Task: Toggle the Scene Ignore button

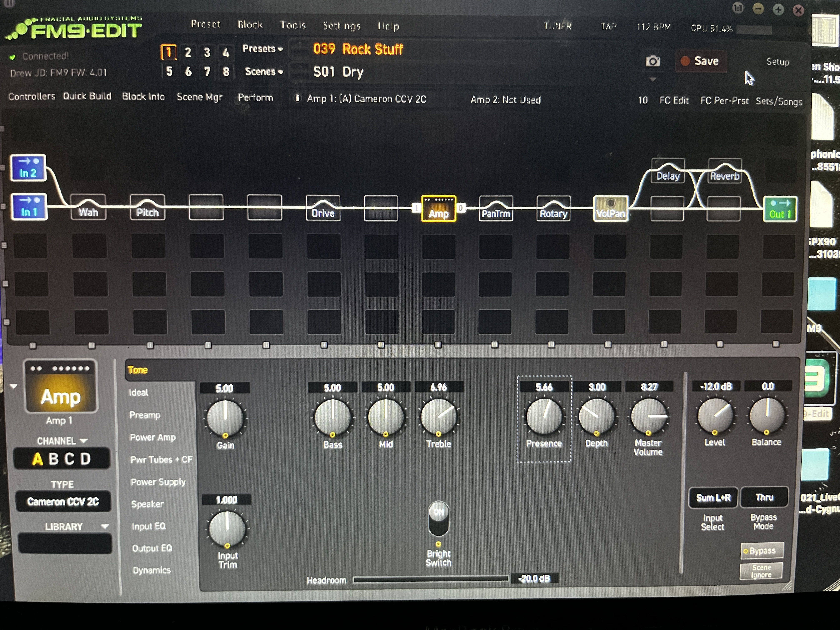Action: pyautogui.click(x=761, y=571)
